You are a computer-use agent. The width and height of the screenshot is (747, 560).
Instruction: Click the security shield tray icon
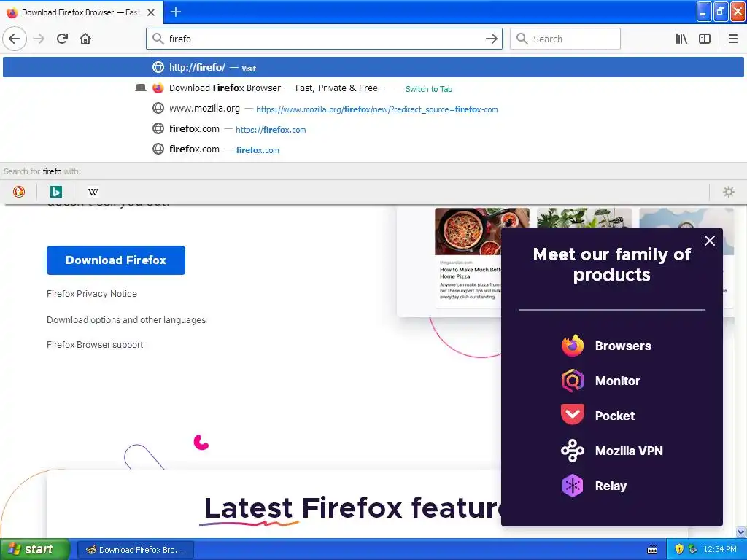[x=679, y=550]
